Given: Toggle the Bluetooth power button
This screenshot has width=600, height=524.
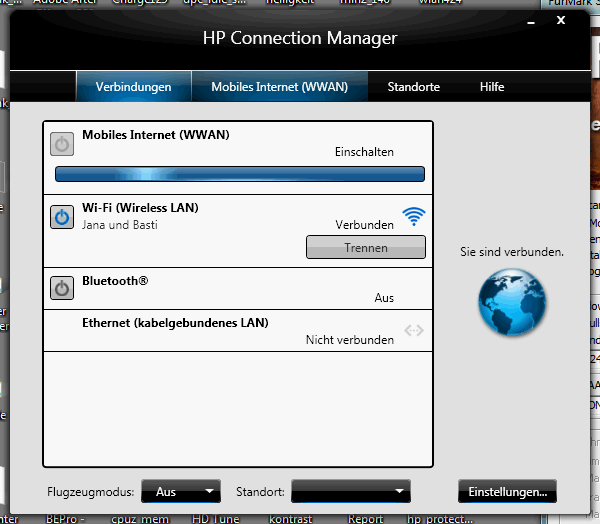Looking at the screenshot, I should tap(62, 288).
